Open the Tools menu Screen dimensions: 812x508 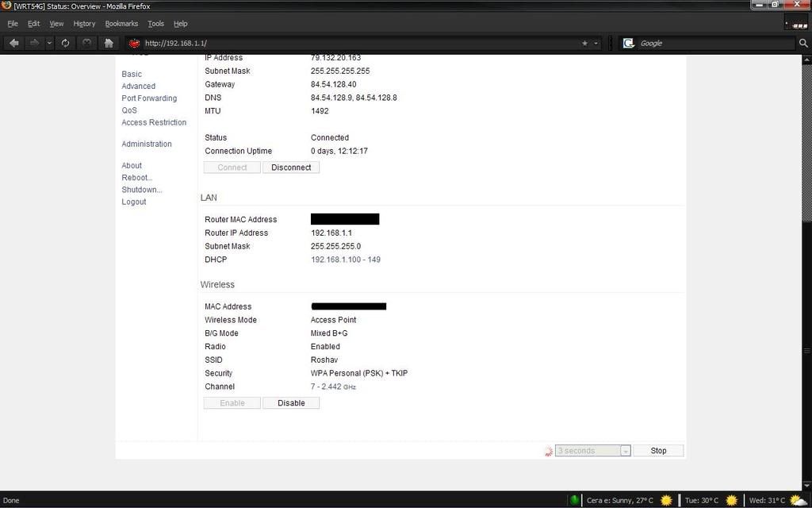click(155, 24)
